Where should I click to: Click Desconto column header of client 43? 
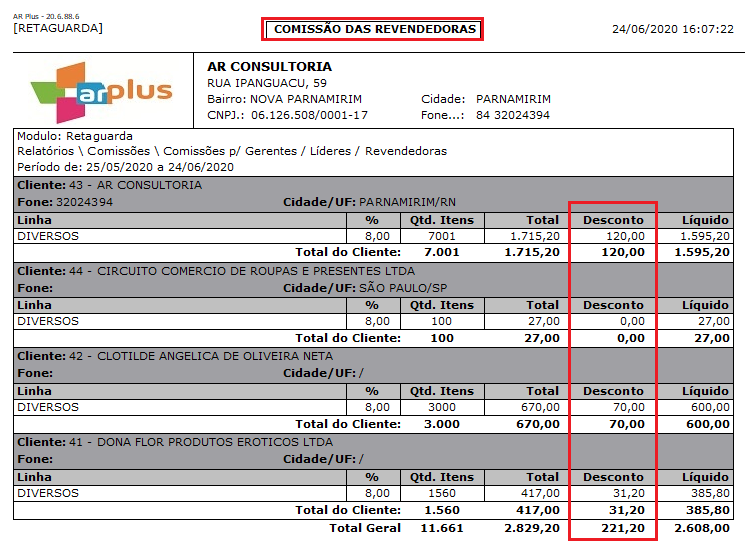(x=613, y=220)
